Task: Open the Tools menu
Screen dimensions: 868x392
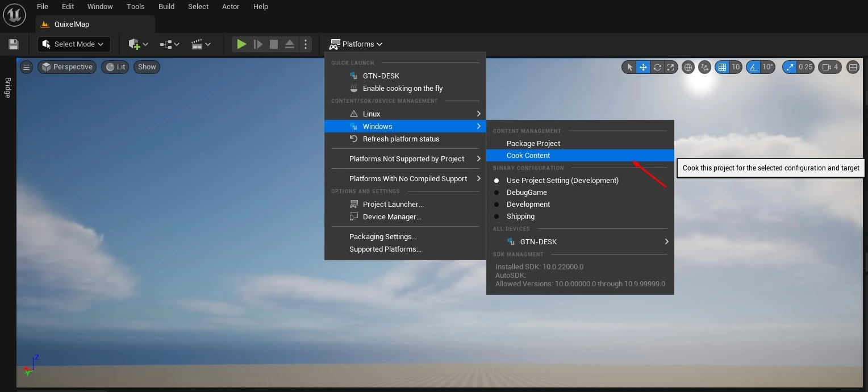Action: point(135,7)
